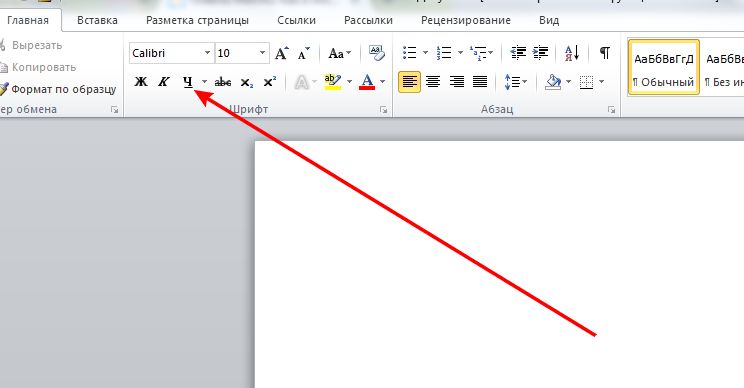
Task: Align text right
Action: (456, 82)
